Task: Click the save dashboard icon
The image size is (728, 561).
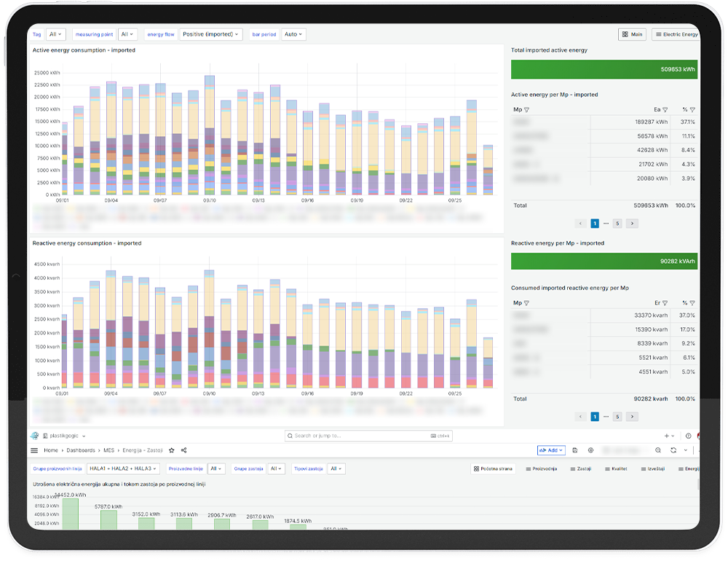Action: click(x=575, y=450)
